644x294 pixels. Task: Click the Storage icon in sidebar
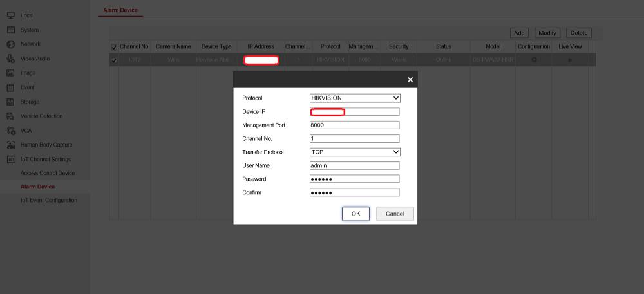pos(11,102)
